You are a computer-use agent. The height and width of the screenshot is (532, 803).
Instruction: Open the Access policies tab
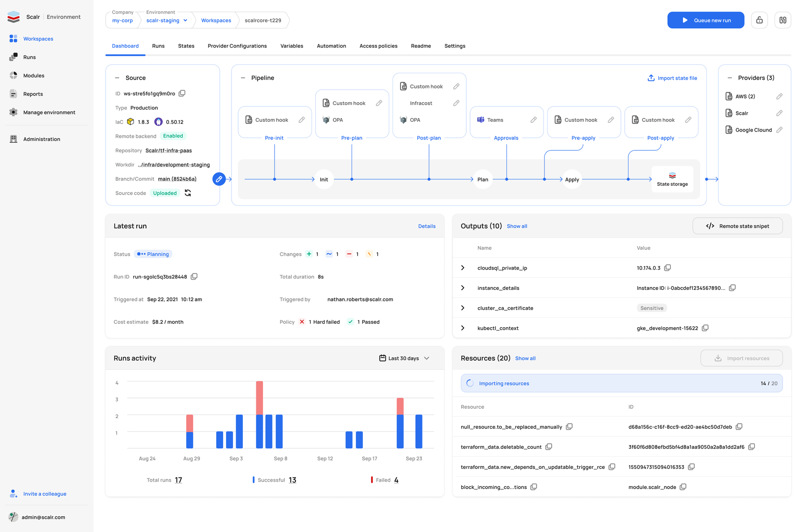[379, 46]
